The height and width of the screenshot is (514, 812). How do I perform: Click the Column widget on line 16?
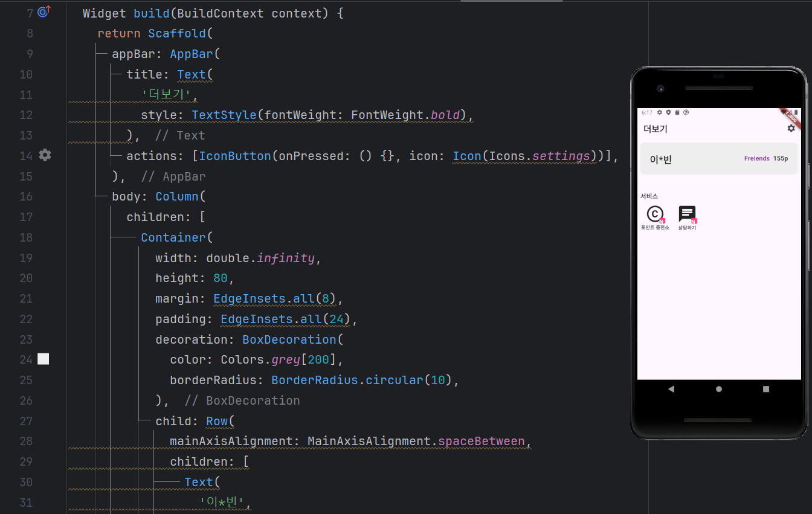pyautogui.click(x=177, y=196)
